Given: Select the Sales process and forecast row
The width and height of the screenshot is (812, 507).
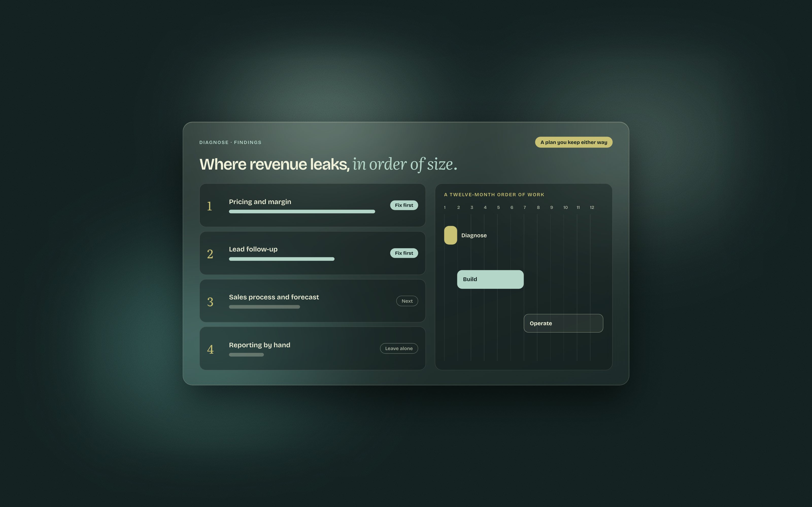Looking at the screenshot, I should [312, 301].
